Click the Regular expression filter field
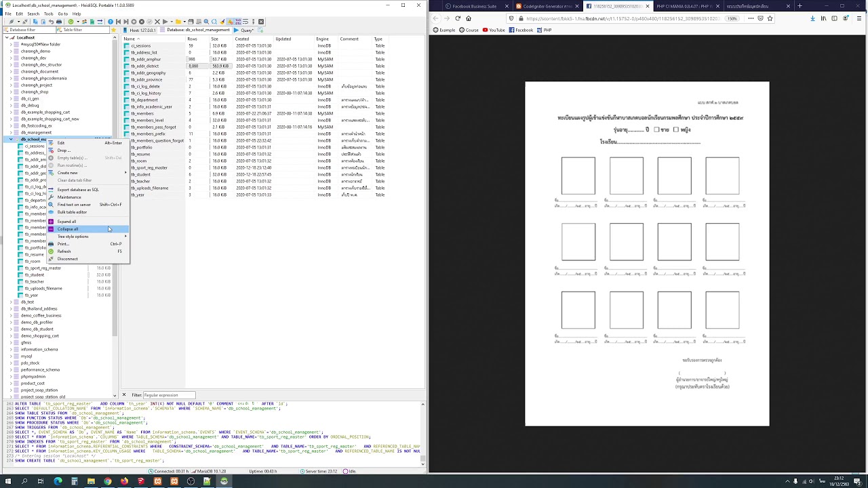The height and width of the screenshot is (488, 868). [x=168, y=395]
